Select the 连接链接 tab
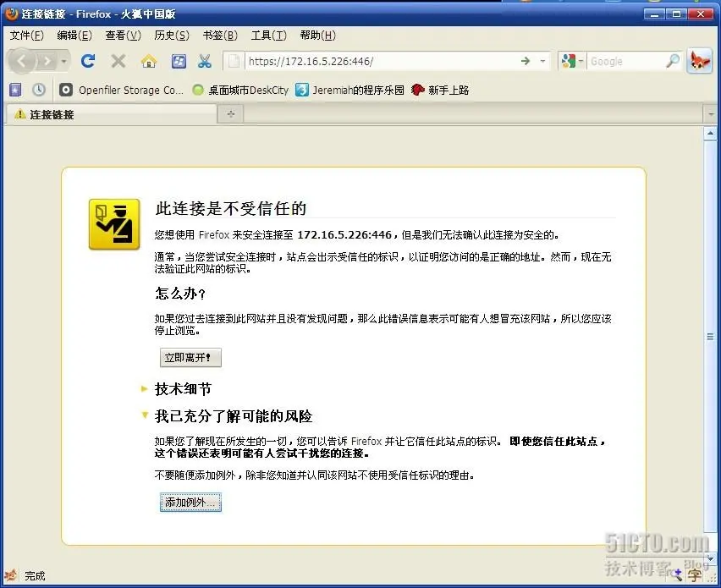The width and height of the screenshot is (721, 588). point(110,114)
